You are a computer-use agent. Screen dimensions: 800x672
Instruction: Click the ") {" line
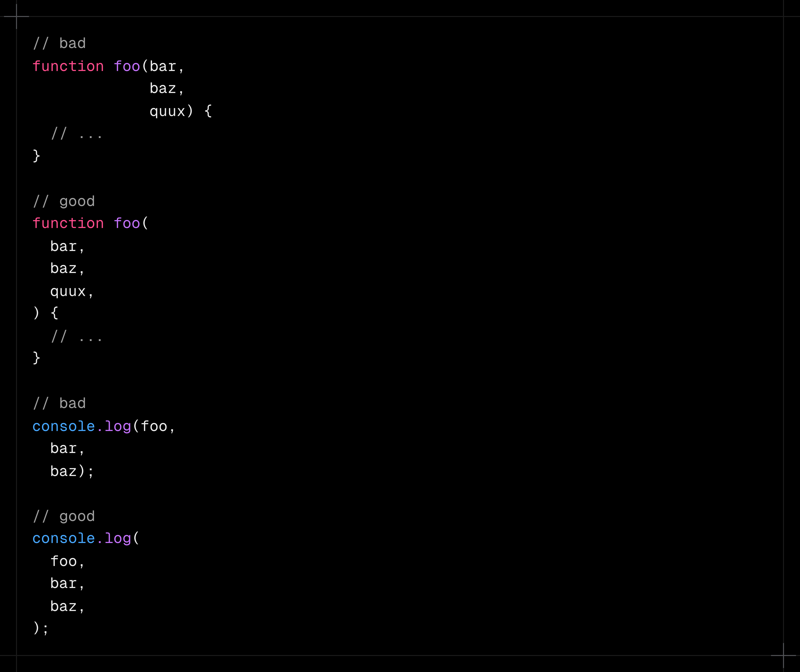coord(45,313)
